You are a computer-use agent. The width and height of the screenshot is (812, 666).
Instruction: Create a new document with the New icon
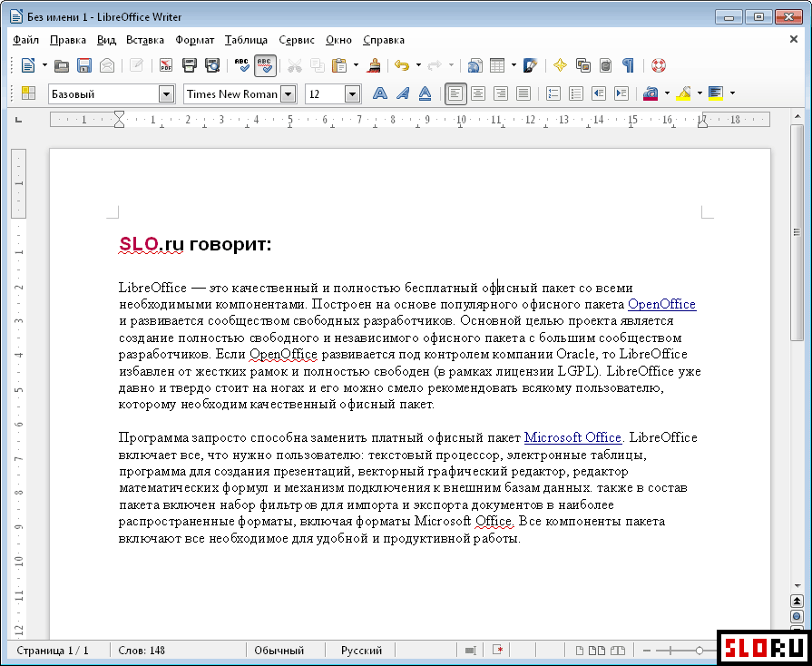pos(28,65)
